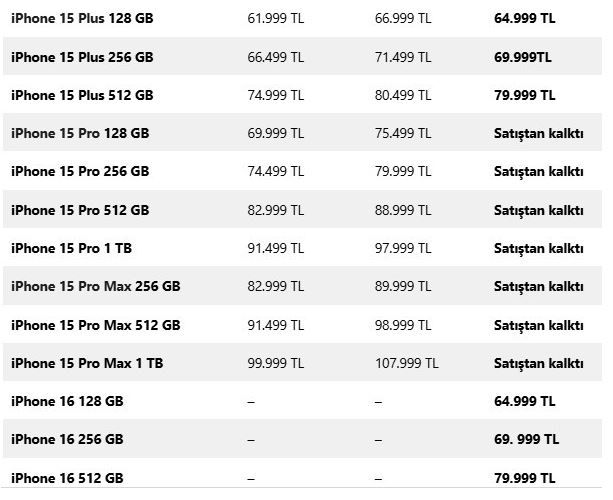The image size is (613, 500).
Task: Select the 97.999 TL price
Action: pyautogui.click(x=403, y=248)
